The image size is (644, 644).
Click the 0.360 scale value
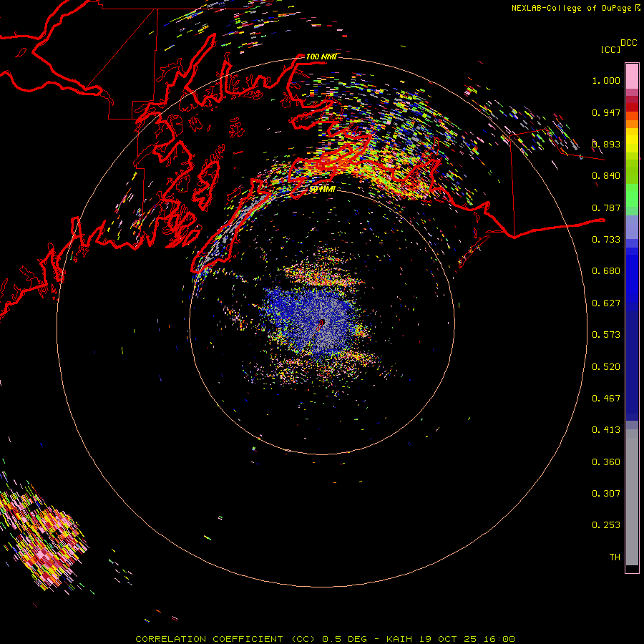(x=606, y=462)
